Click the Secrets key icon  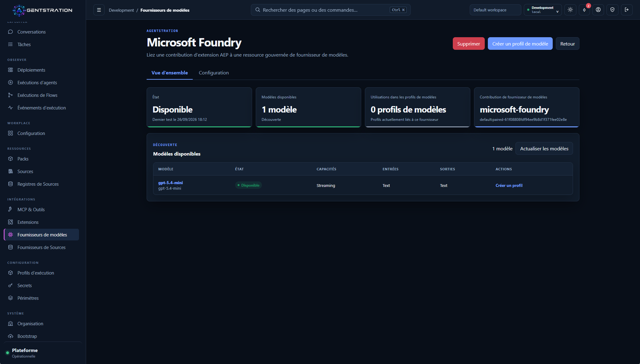coord(10,286)
